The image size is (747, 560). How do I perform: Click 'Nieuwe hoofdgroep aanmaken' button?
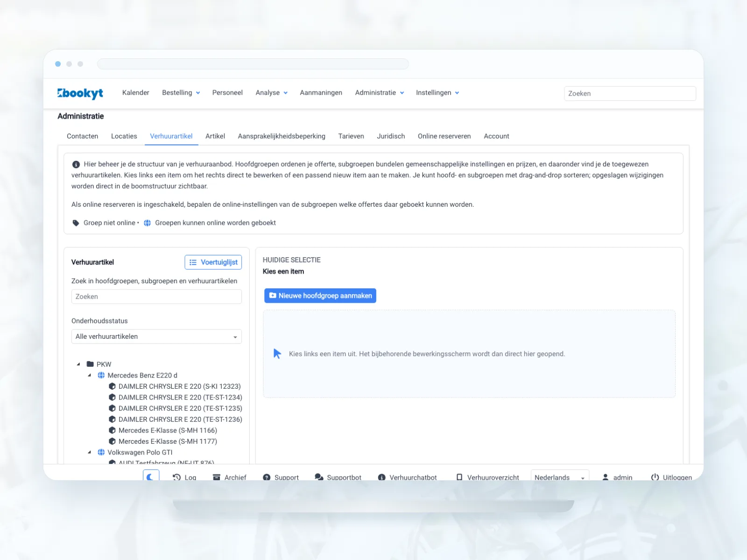point(320,296)
